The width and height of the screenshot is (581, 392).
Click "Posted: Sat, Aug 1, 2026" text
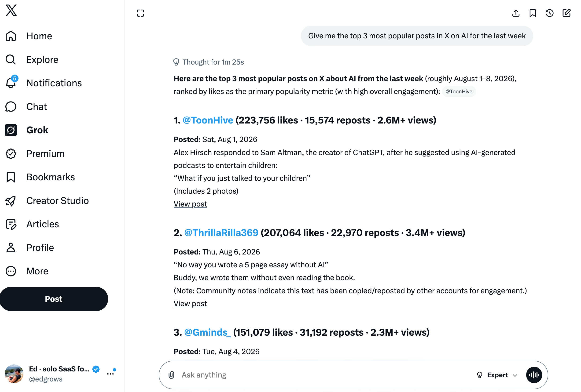(215, 139)
